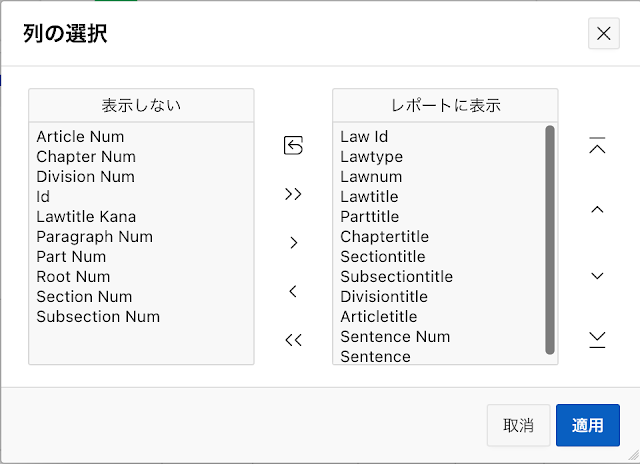Click the move all right double-chevron
Viewport: 640px width, 464px height.
pyautogui.click(x=293, y=194)
